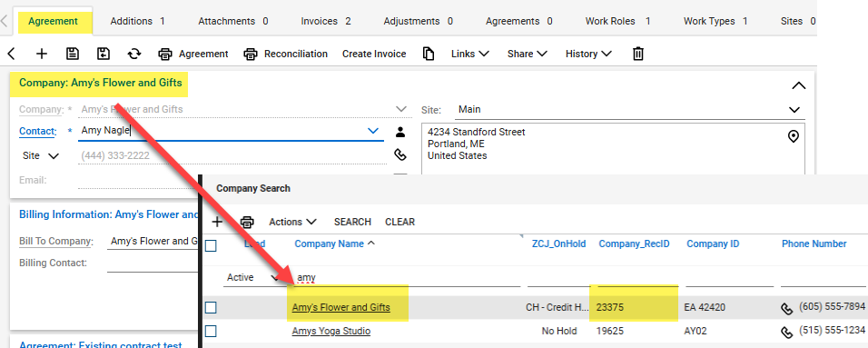868x348 pixels.
Task: Click the Billing Contact input field
Action: tap(153, 263)
